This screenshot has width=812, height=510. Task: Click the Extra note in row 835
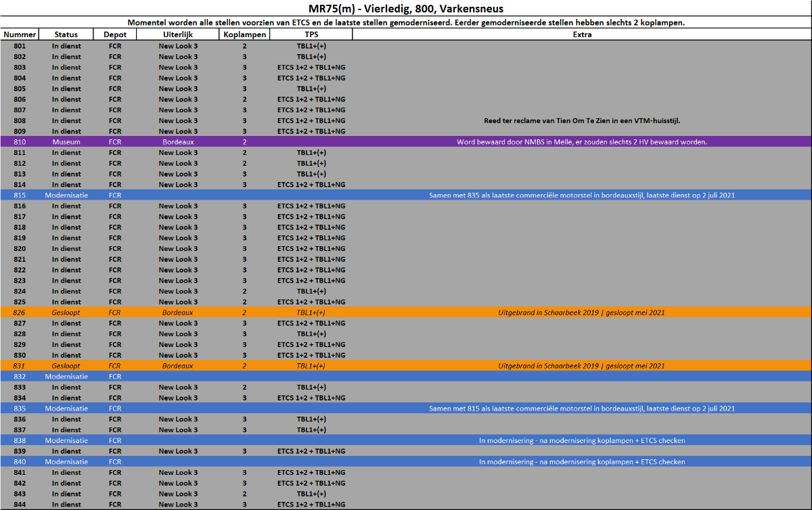(x=581, y=409)
